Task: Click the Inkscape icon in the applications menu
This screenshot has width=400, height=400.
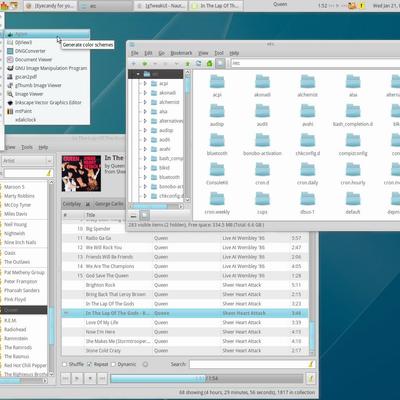Action: 10,103
